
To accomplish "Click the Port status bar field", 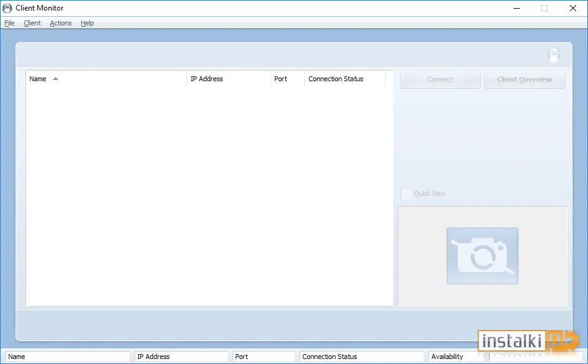I will click(264, 357).
